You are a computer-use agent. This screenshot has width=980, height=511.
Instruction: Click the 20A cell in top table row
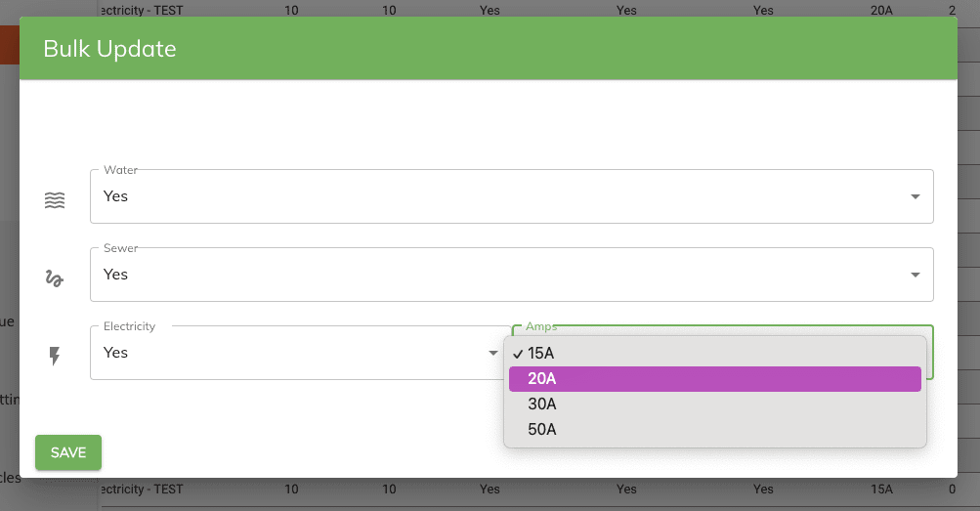(881, 10)
